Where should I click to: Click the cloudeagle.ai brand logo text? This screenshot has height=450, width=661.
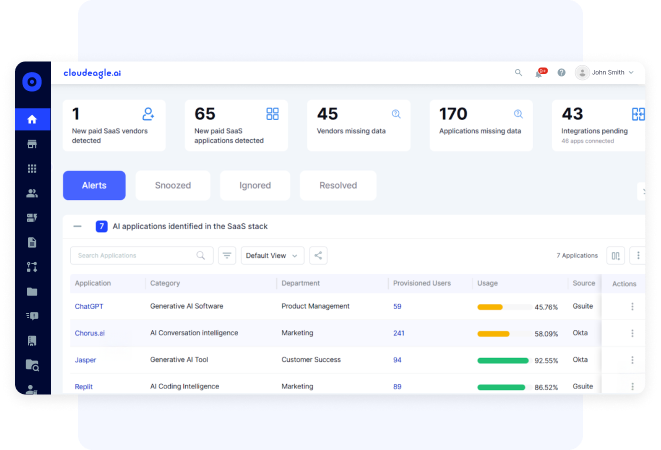[x=92, y=73]
